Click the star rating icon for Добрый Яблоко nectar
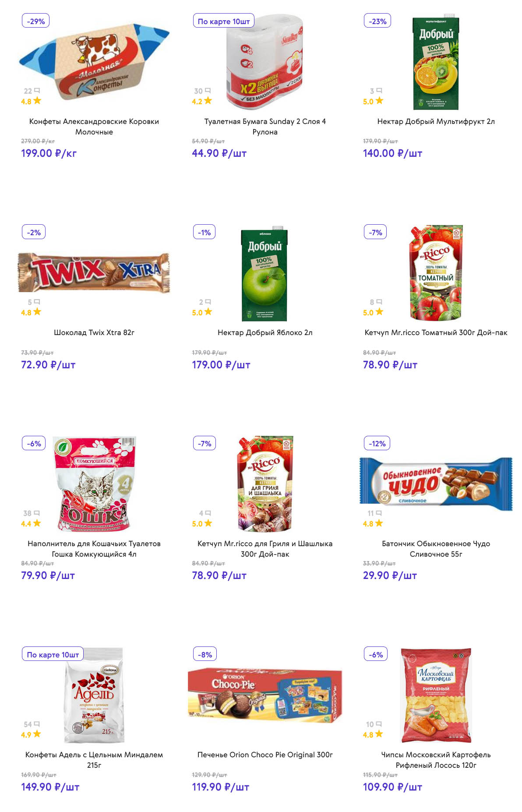The width and height of the screenshot is (522, 812). tap(208, 312)
